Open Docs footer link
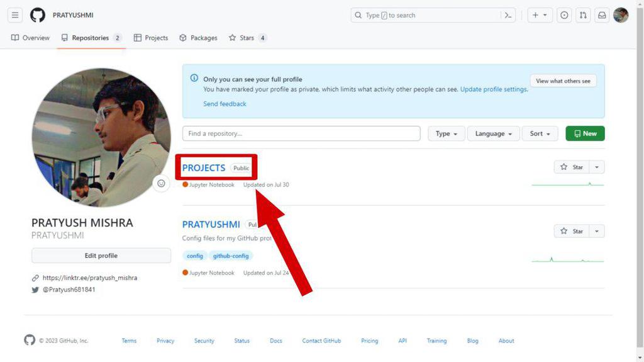 pos(276,341)
